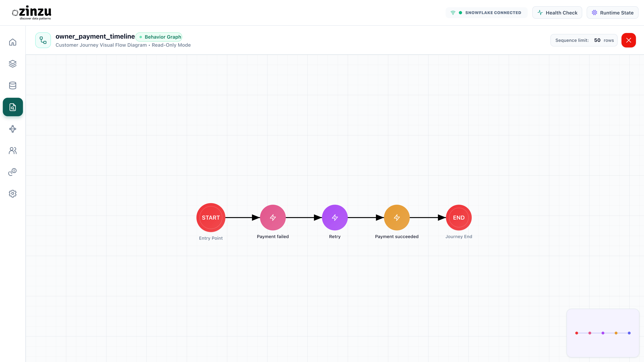Select the END journey node

pos(459,218)
